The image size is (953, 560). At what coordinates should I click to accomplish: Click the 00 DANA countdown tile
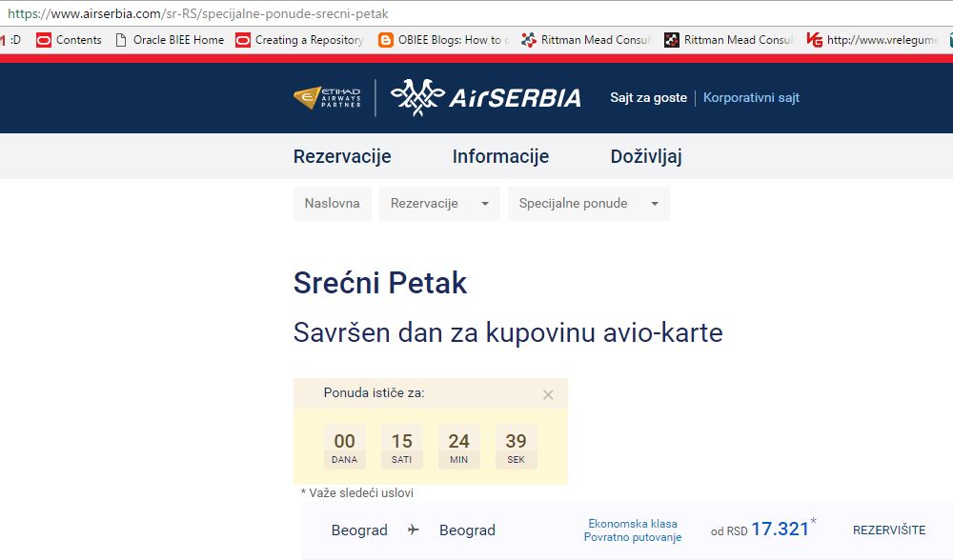click(345, 447)
